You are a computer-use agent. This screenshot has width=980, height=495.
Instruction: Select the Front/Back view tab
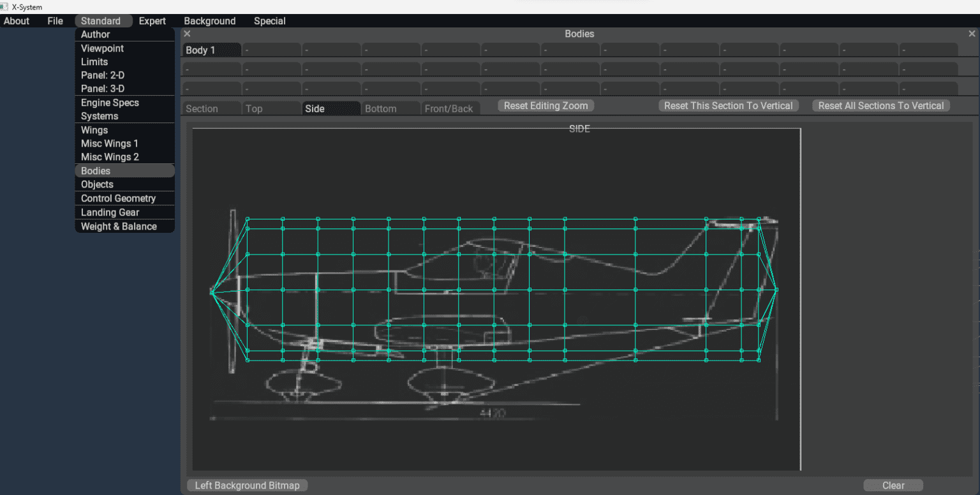450,108
